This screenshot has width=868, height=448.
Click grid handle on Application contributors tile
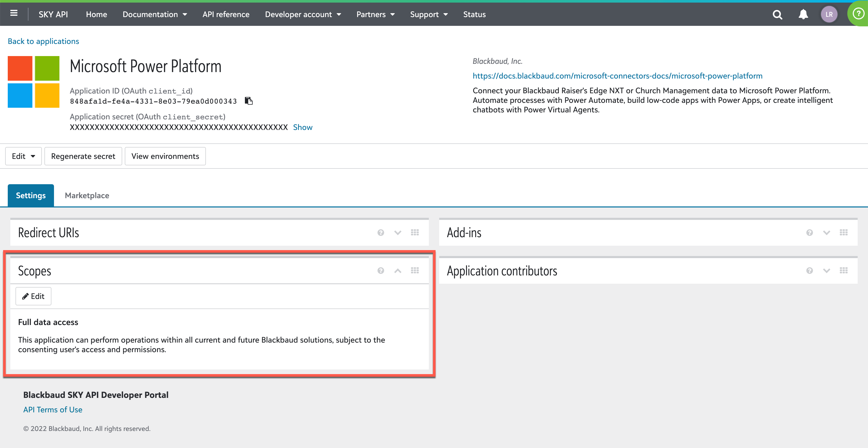click(843, 270)
